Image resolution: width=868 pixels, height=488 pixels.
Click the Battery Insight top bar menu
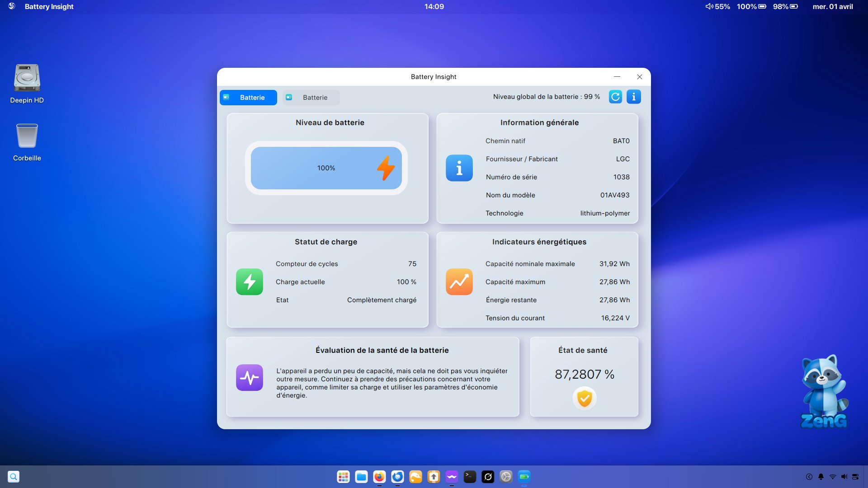click(49, 6)
